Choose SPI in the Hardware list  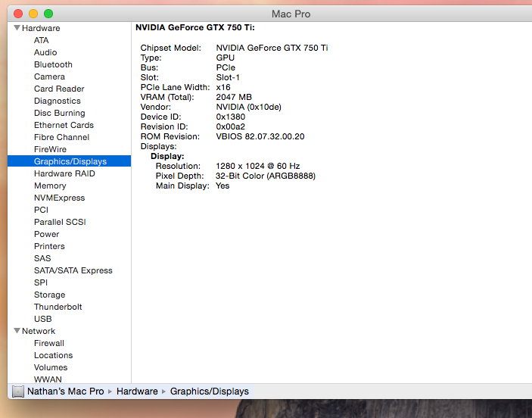click(x=41, y=282)
